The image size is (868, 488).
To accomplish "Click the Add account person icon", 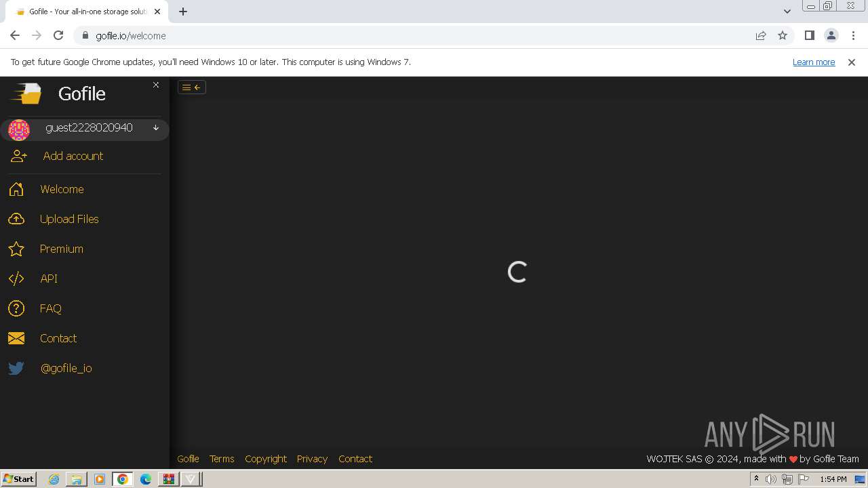I will (x=19, y=156).
